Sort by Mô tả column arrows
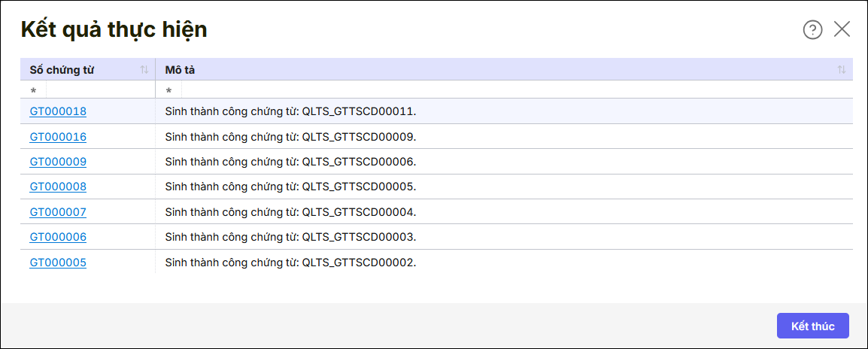This screenshot has width=868, height=349. tap(841, 70)
